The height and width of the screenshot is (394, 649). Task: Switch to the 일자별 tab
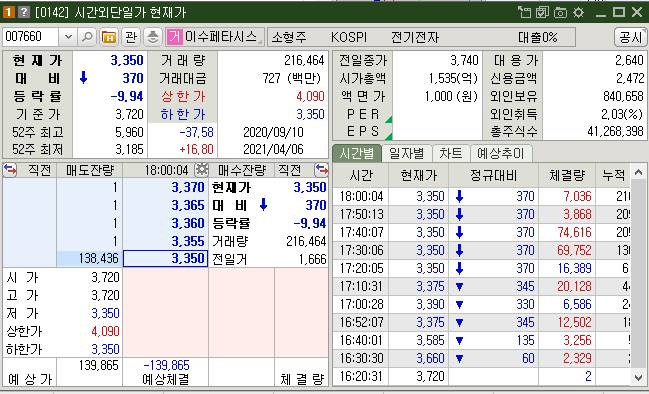pos(406,154)
